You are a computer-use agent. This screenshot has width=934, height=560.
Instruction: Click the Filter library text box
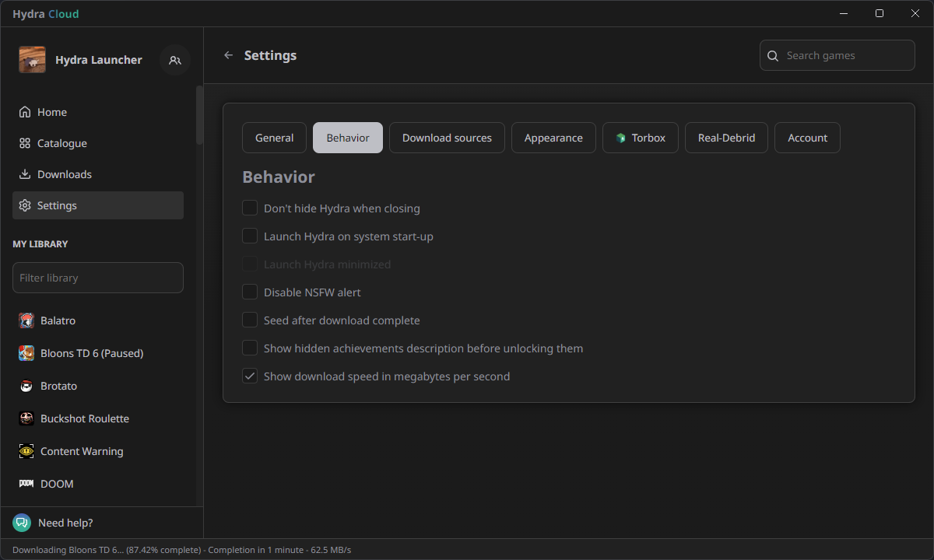pos(98,278)
